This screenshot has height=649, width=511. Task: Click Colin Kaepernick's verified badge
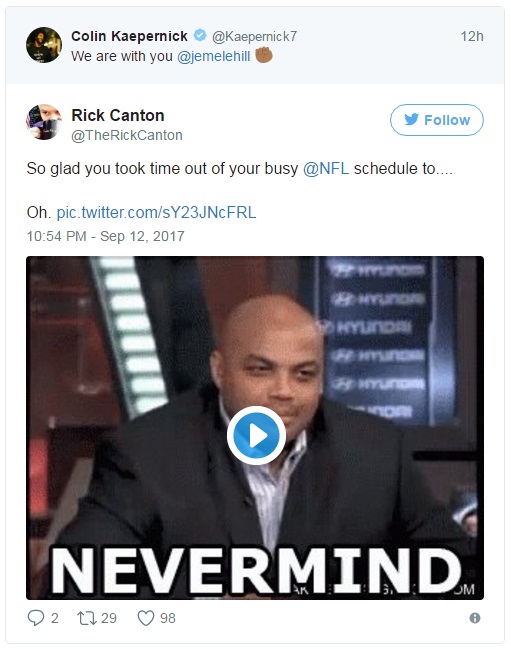pyautogui.click(x=200, y=36)
